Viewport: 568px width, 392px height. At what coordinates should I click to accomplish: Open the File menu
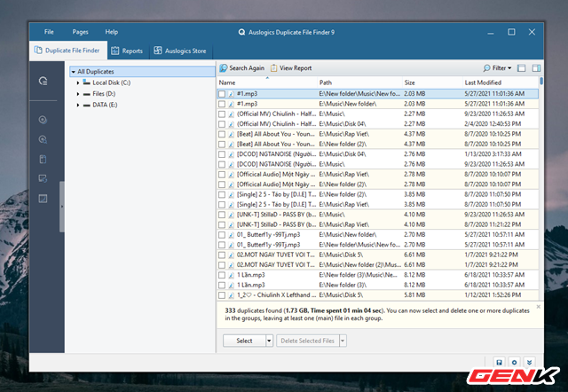(49, 32)
